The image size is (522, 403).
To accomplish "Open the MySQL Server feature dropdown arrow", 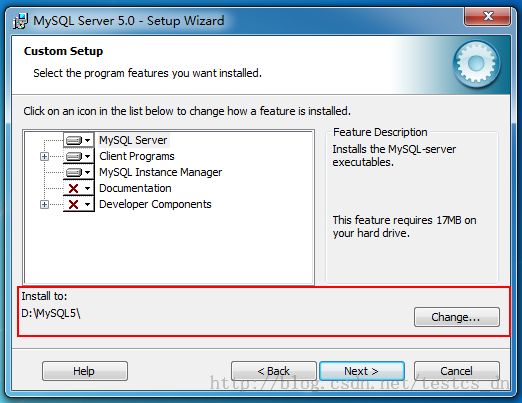I will pos(87,140).
